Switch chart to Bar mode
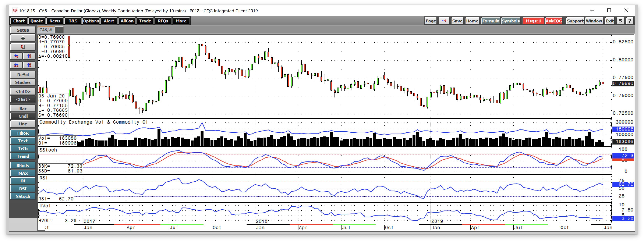644x242 pixels. pyautogui.click(x=23, y=108)
